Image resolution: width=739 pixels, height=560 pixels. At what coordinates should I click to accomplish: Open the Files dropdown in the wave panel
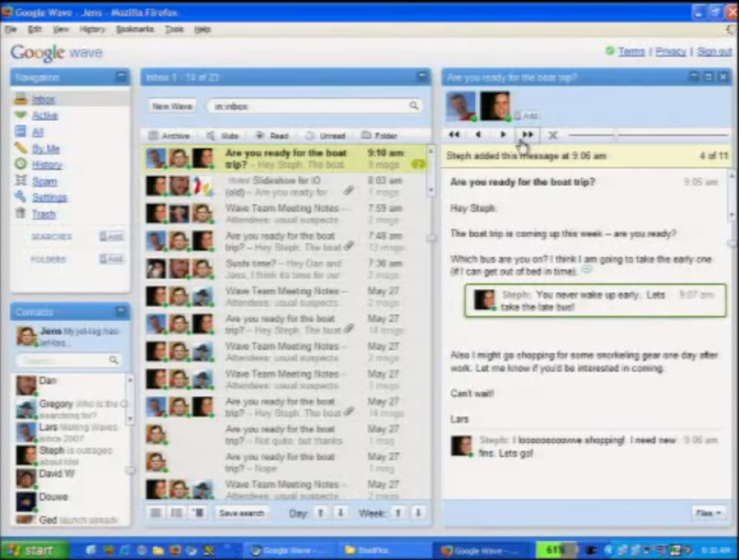[x=709, y=513]
